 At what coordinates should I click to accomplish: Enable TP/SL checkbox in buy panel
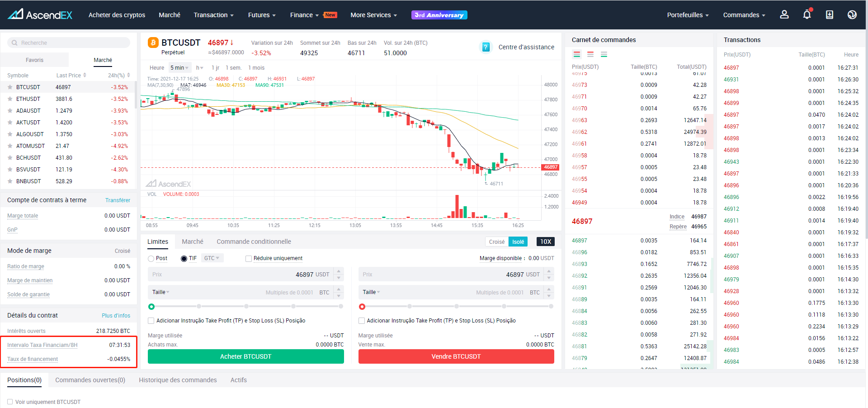pyautogui.click(x=151, y=321)
